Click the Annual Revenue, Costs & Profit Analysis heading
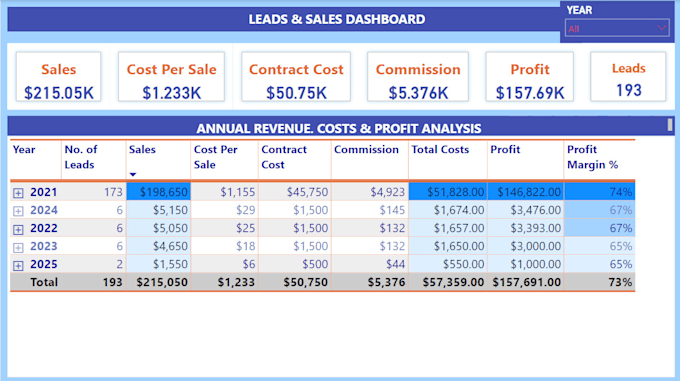 (339, 128)
